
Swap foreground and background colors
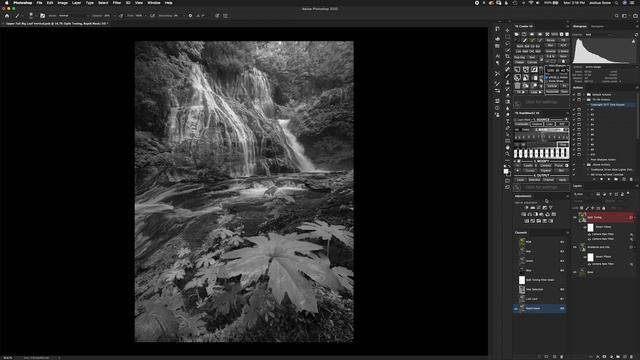coord(509,166)
